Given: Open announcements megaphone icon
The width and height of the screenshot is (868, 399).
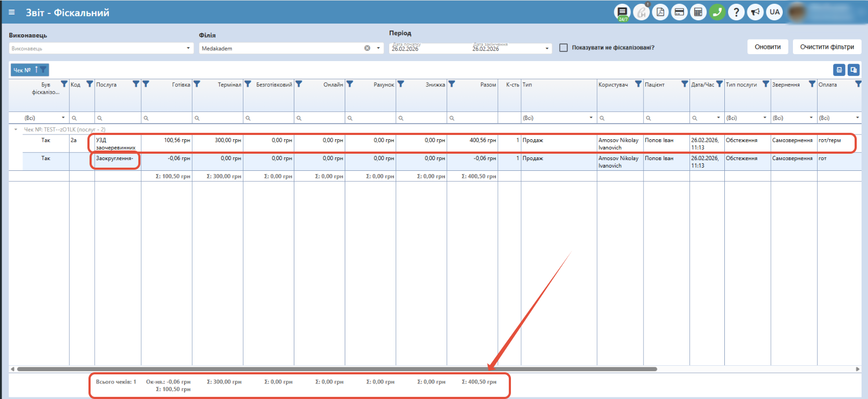Looking at the screenshot, I should point(755,12).
